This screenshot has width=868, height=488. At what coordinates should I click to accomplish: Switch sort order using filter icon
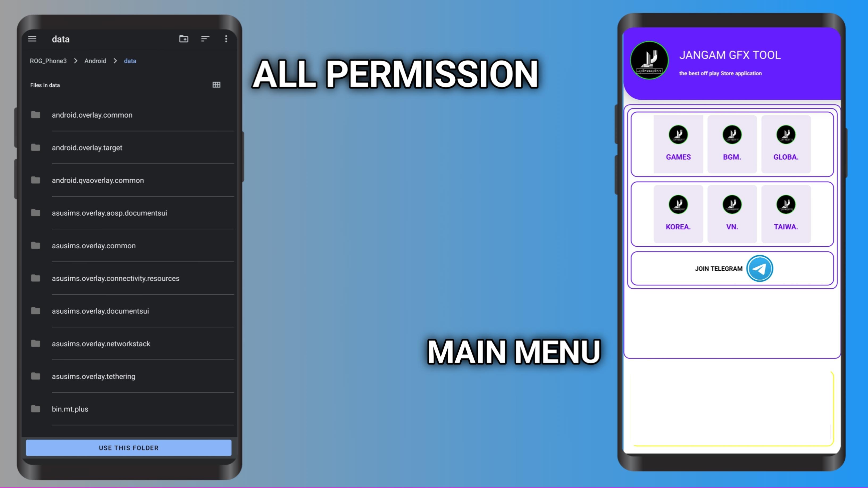coord(205,39)
